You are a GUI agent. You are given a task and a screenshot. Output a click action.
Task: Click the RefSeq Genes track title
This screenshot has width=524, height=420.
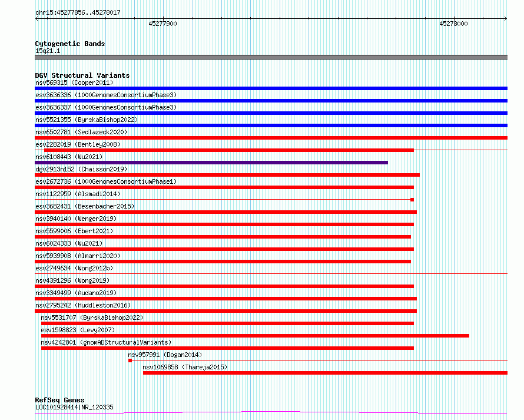point(59,400)
